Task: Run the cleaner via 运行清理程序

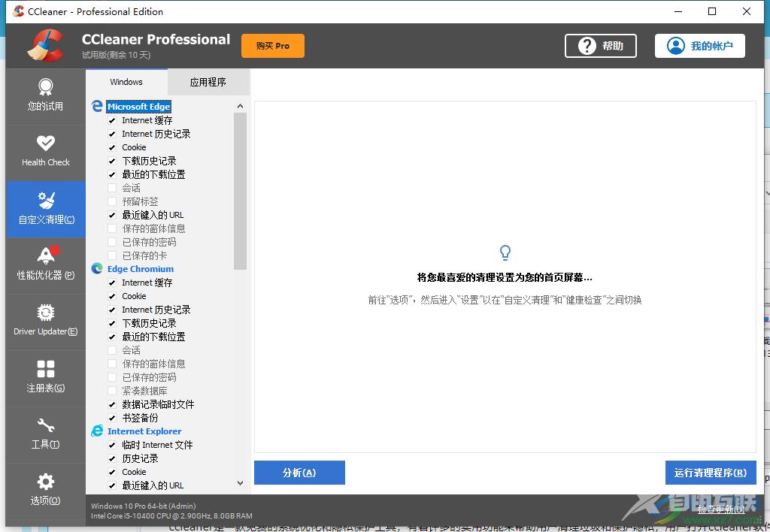Action: (x=710, y=473)
